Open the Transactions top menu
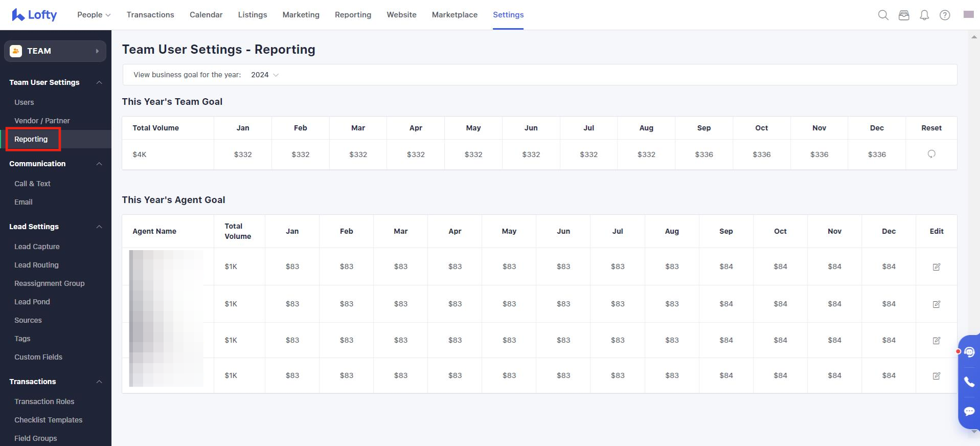980x446 pixels. (150, 15)
